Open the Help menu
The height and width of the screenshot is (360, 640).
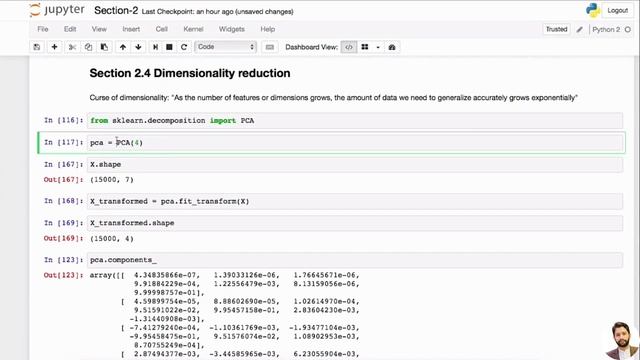pos(268,29)
